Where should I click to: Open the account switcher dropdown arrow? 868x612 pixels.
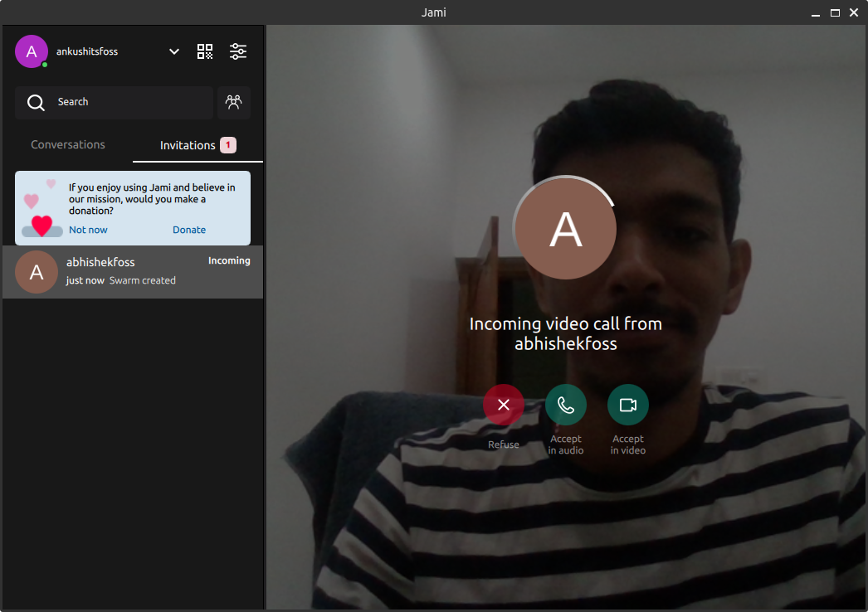pos(173,51)
